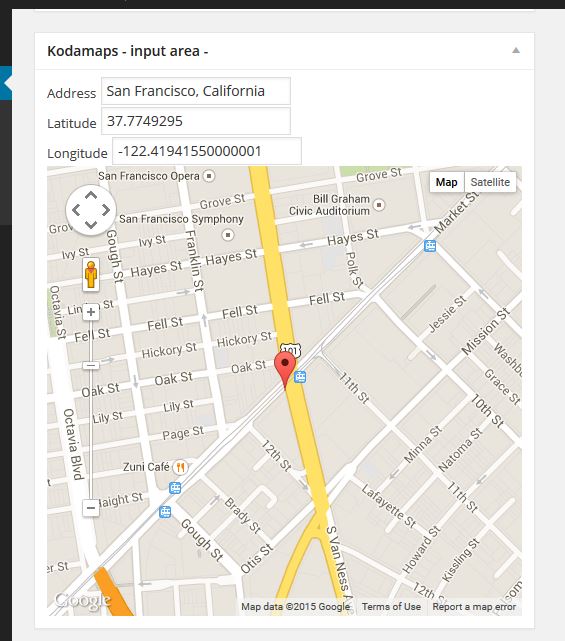Pan the map down arrow

(91, 224)
